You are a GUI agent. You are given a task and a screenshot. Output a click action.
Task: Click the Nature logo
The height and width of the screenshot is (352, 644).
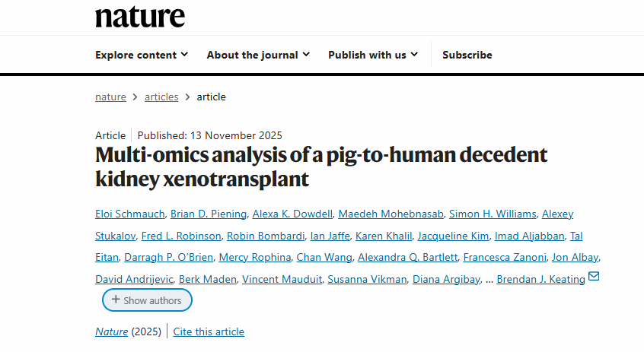click(139, 16)
